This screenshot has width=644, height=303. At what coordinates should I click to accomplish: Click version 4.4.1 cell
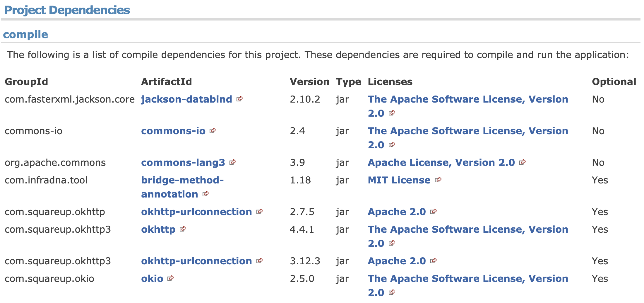pos(302,229)
